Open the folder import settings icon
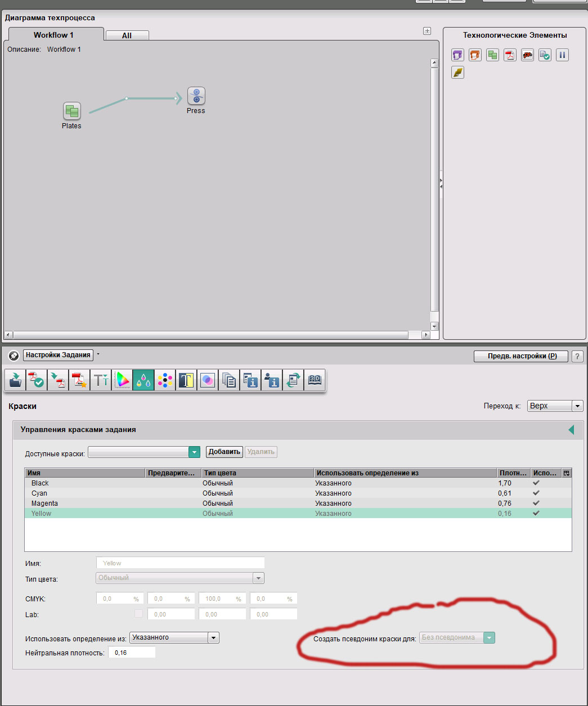 point(16,380)
